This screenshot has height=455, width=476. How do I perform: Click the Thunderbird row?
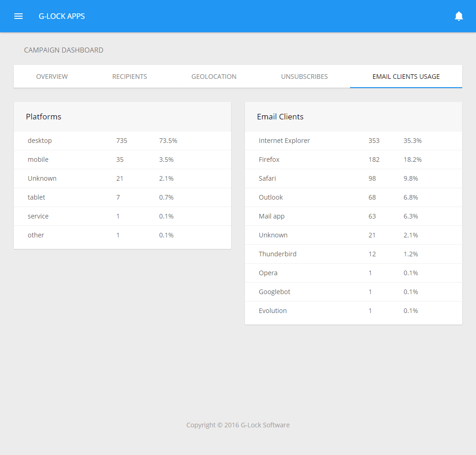coord(278,254)
